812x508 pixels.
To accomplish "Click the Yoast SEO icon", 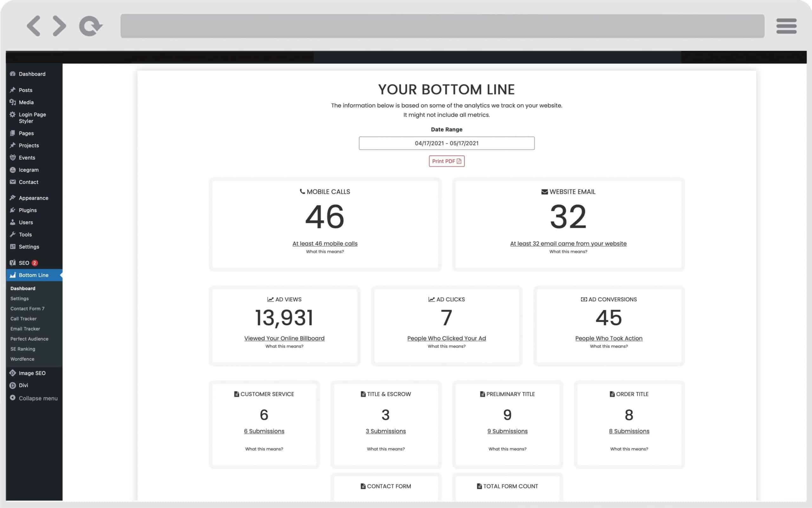I will [13, 263].
